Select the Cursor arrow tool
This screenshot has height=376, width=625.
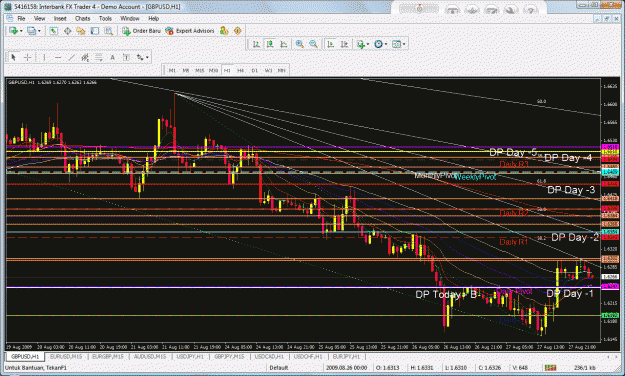coord(14,57)
